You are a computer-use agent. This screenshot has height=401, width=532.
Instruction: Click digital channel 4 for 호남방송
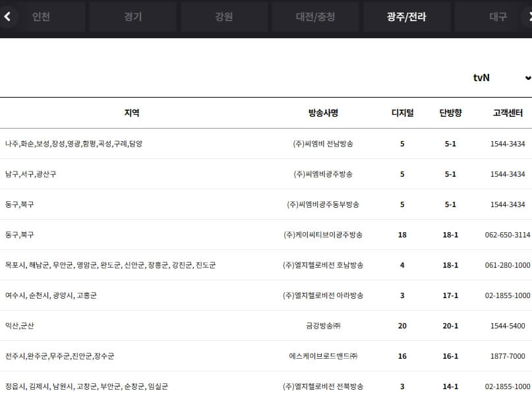(x=402, y=265)
